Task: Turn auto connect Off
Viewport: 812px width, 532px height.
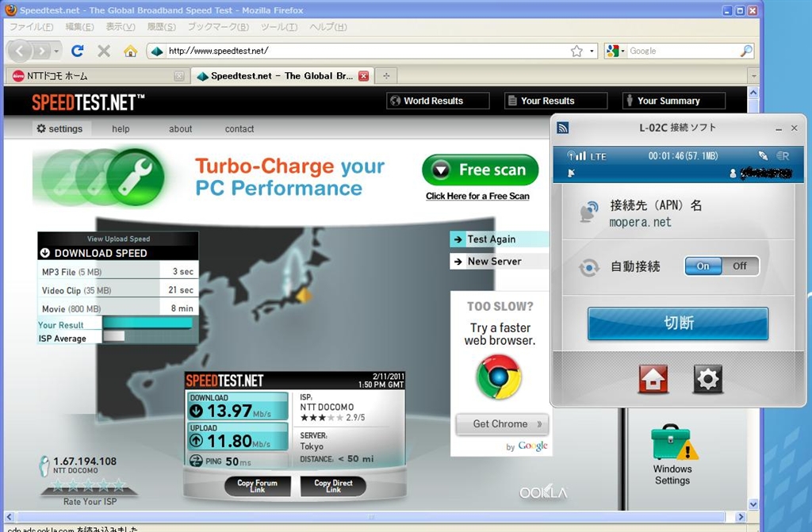Action: click(740, 266)
